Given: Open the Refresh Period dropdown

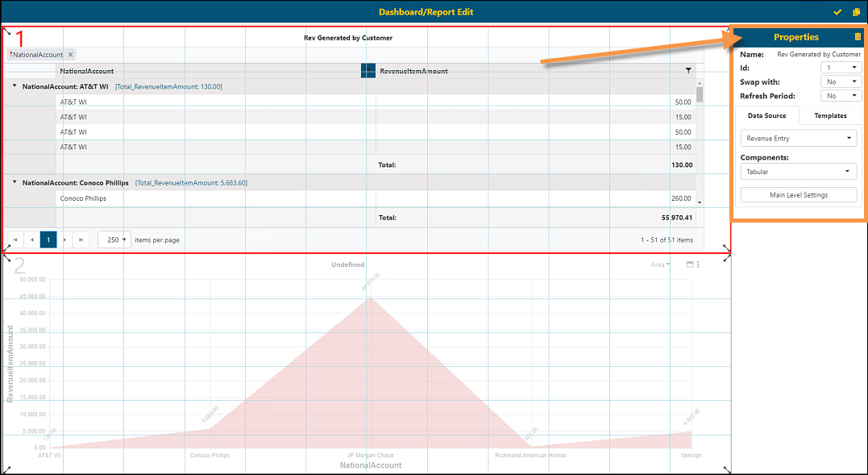Looking at the screenshot, I should click(x=841, y=95).
